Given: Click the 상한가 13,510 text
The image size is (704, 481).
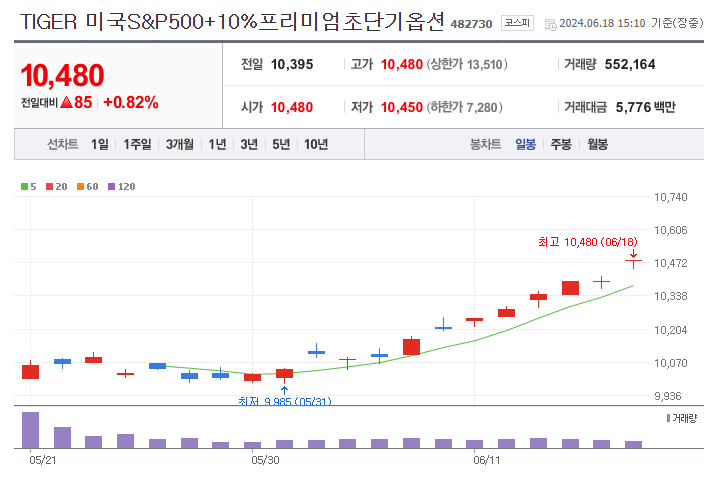Looking at the screenshot, I should click(x=467, y=64).
